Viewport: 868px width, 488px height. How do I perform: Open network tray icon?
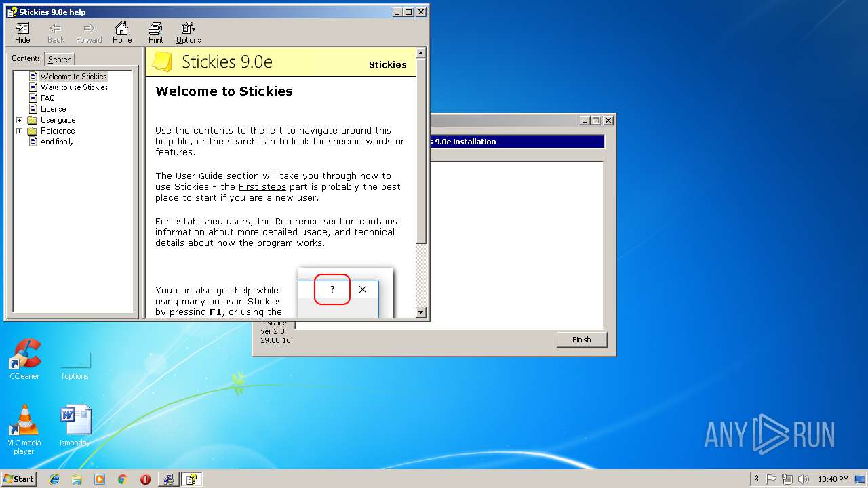[787, 479]
